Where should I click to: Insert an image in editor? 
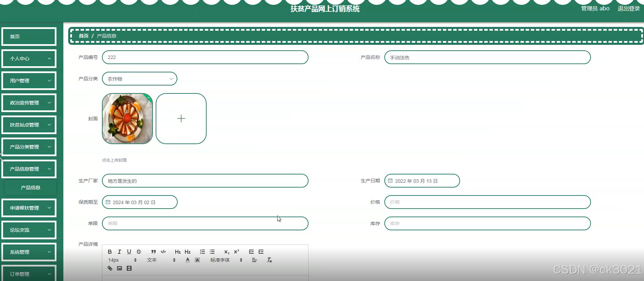[x=120, y=268]
